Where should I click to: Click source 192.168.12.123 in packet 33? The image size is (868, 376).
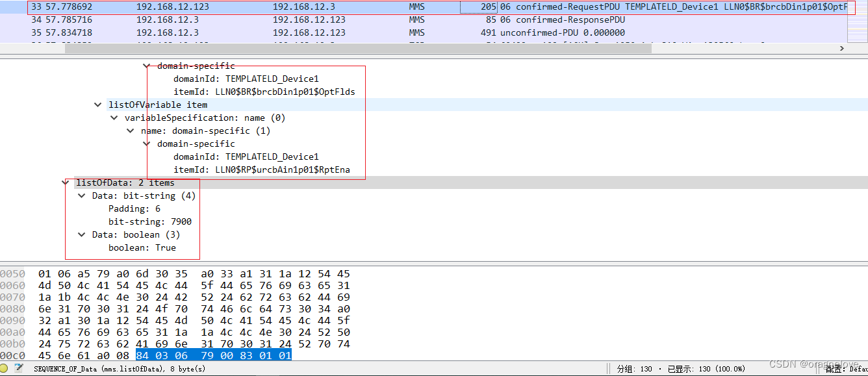pos(173,6)
